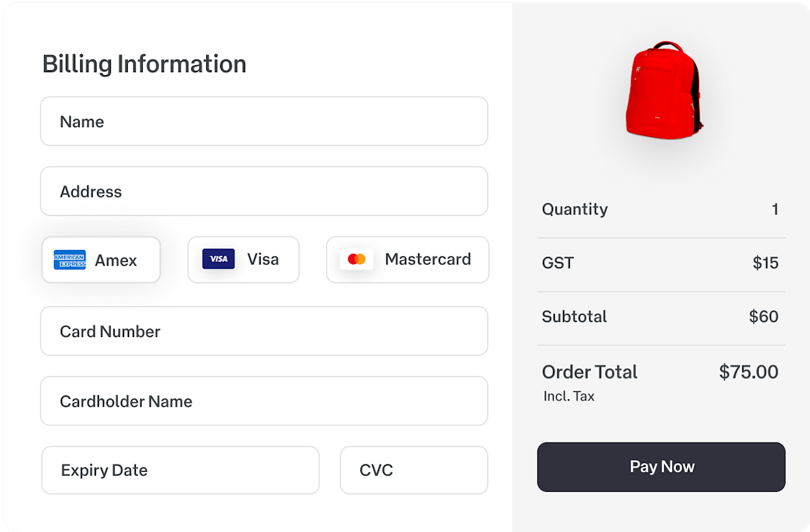Click the Expiry Date field

[x=180, y=470]
